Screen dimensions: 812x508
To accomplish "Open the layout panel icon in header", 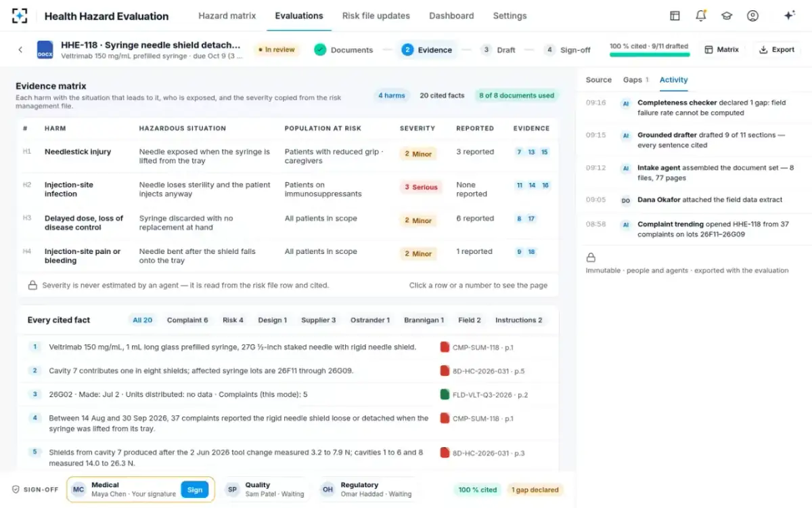I will [675, 16].
